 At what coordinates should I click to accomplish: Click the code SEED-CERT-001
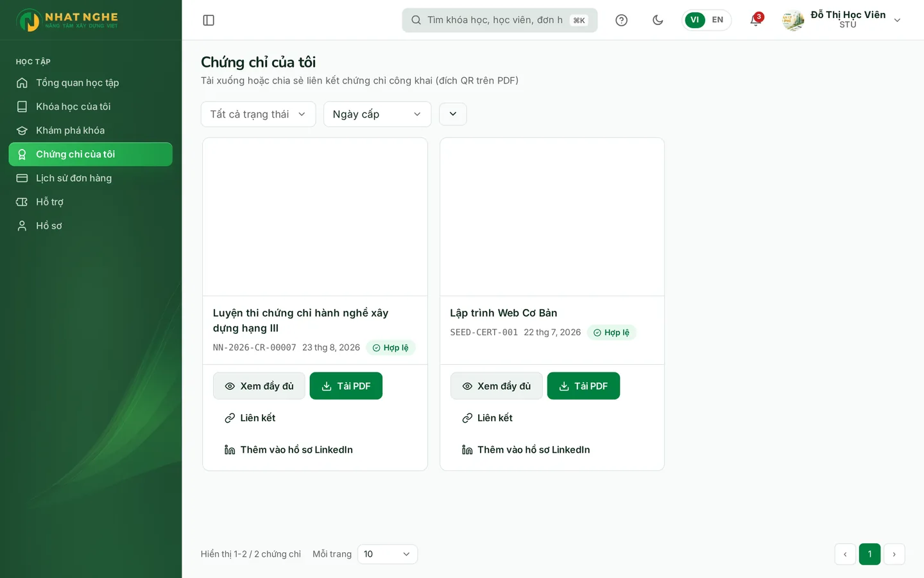click(x=484, y=333)
